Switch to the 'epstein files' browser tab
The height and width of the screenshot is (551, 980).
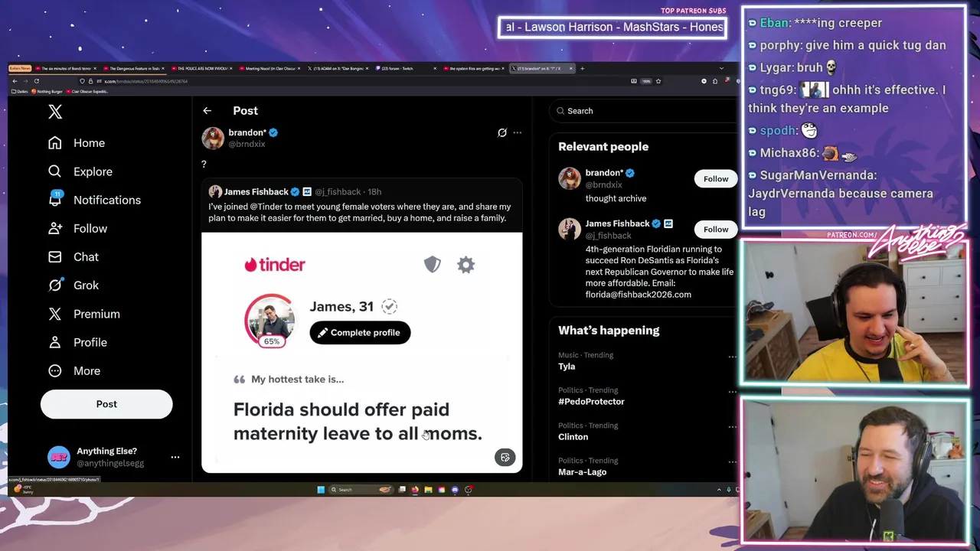pyautogui.click(x=473, y=69)
